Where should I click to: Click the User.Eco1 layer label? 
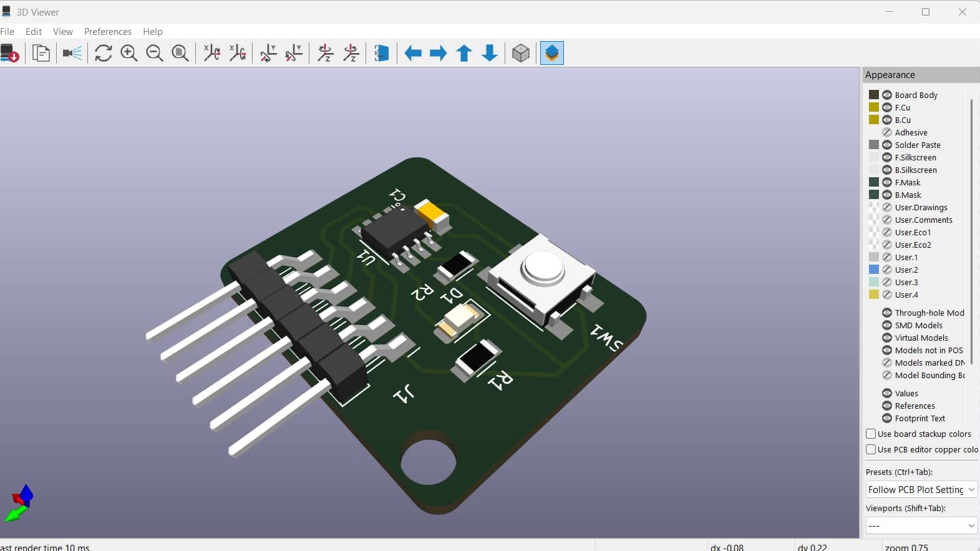coord(913,232)
